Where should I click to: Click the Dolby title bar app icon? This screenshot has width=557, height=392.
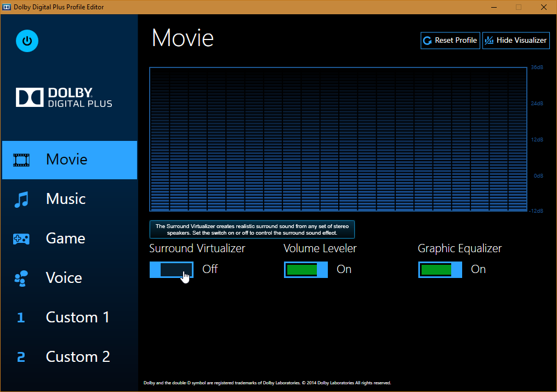[7, 7]
